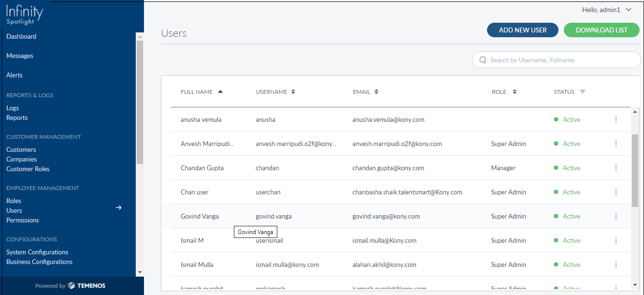The height and width of the screenshot is (295, 644).
Task: Click the Add New User button
Action: (x=522, y=30)
